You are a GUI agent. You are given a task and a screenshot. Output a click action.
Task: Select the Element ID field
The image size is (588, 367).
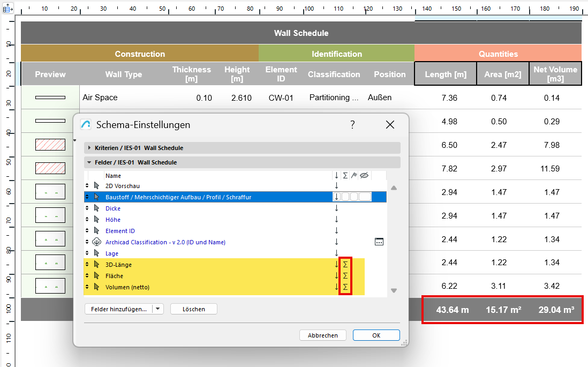(120, 231)
